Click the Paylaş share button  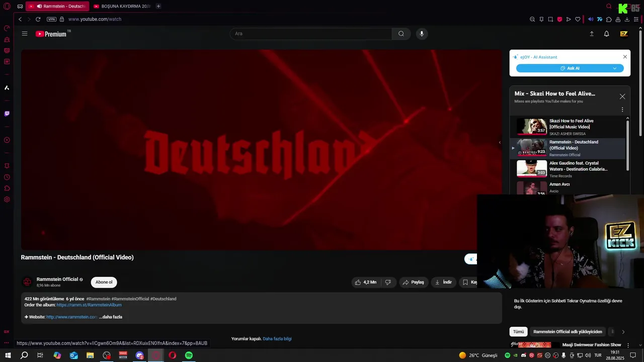point(414,282)
